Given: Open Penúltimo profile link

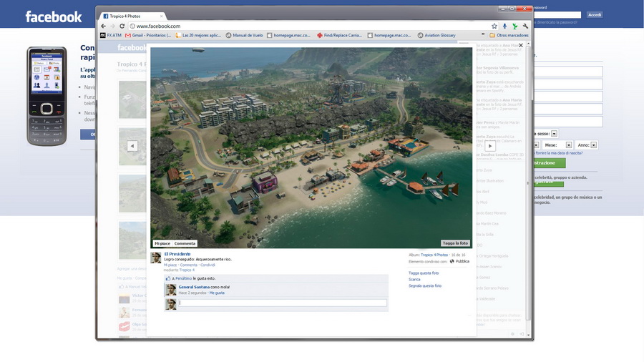Looking at the screenshot, I should pos(184,278).
